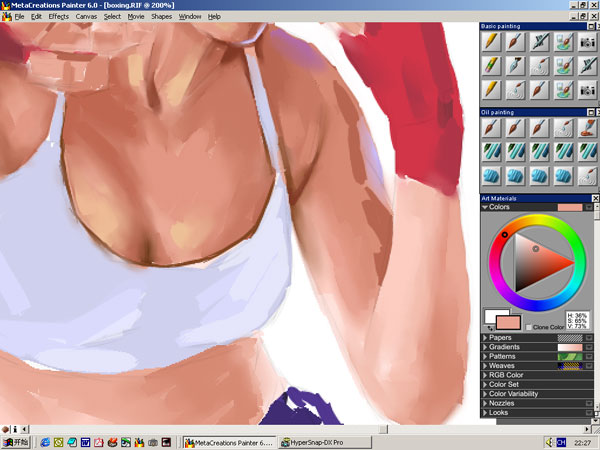
Task: Expand the Weaves section
Action: (485, 366)
